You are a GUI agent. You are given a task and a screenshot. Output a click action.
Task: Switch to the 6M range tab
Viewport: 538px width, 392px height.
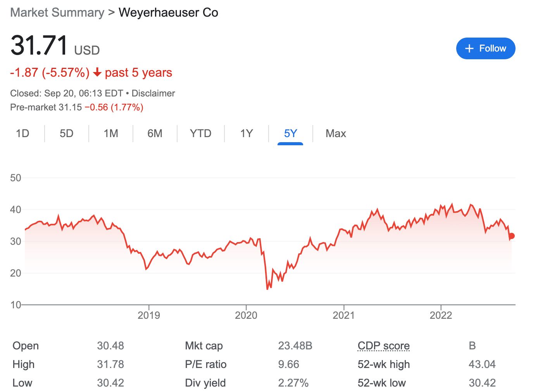pyautogui.click(x=155, y=134)
